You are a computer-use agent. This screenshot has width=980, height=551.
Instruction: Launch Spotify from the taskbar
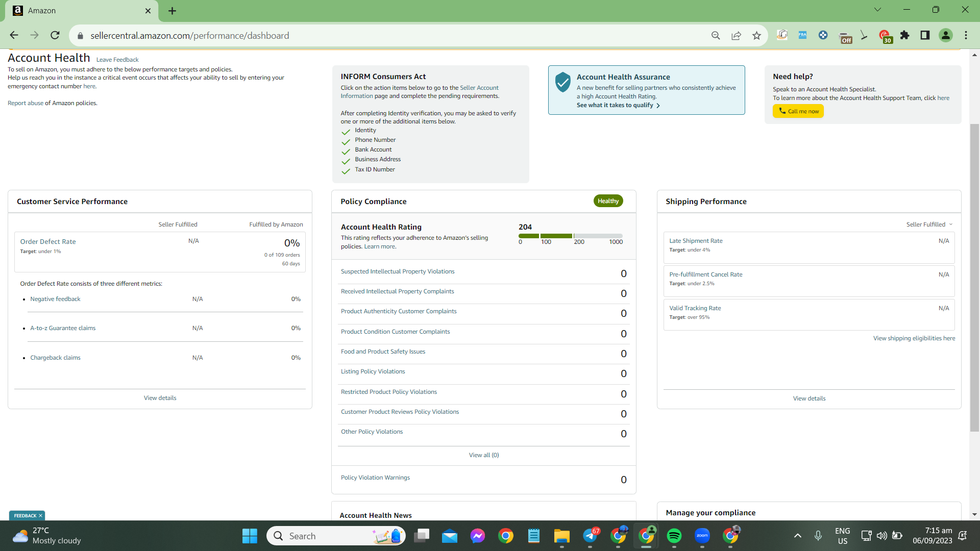click(674, 536)
